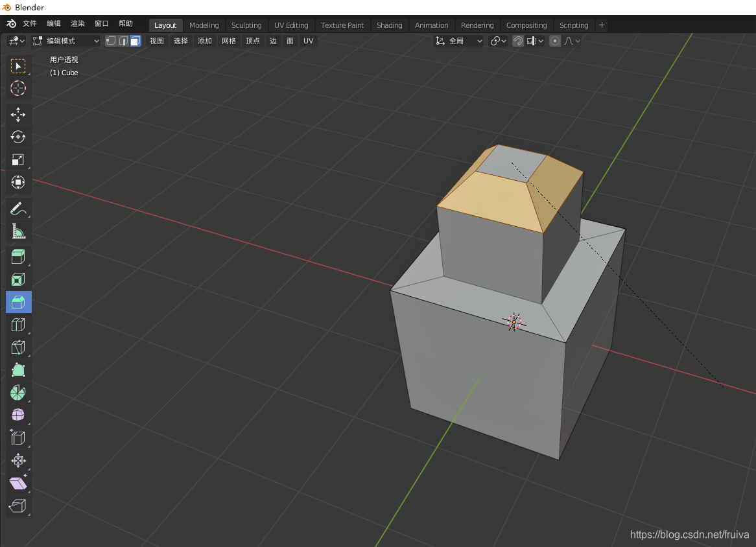Open the 窗口 menu

(102, 23)
